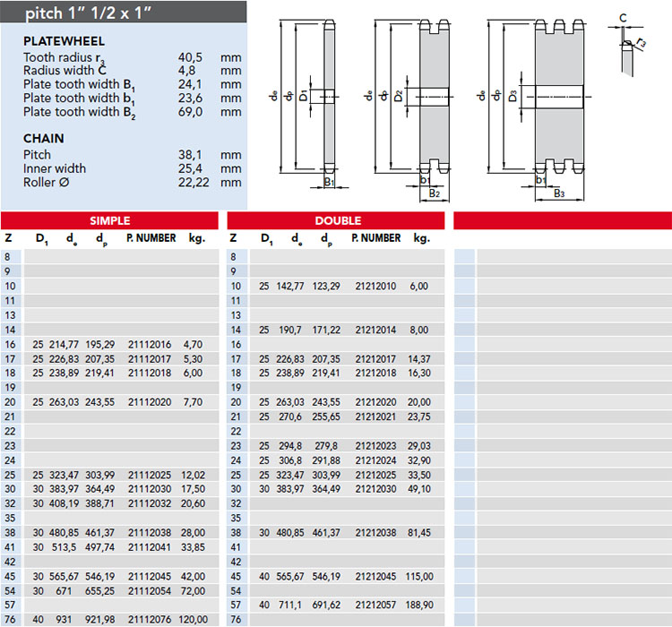Select part number 21112076
Viewport: 672px width, 627px height.
pos(150,619)
